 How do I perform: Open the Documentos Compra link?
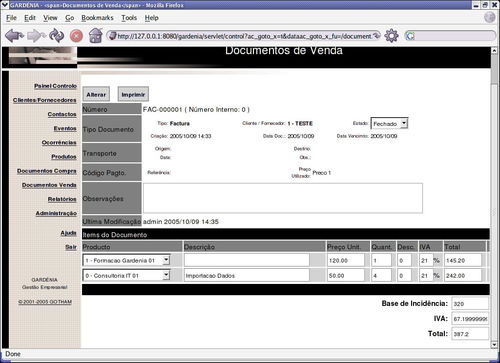tap(47, 171)
